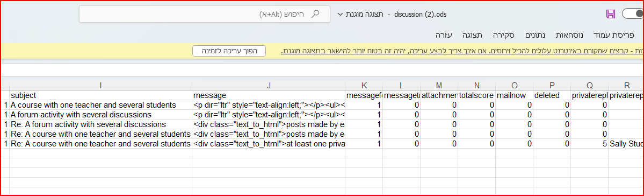Select column O header

click(514, 86)
